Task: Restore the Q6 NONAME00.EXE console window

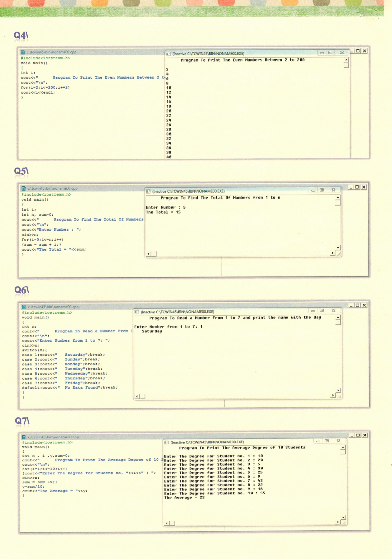Action: (x=322, y=311)
